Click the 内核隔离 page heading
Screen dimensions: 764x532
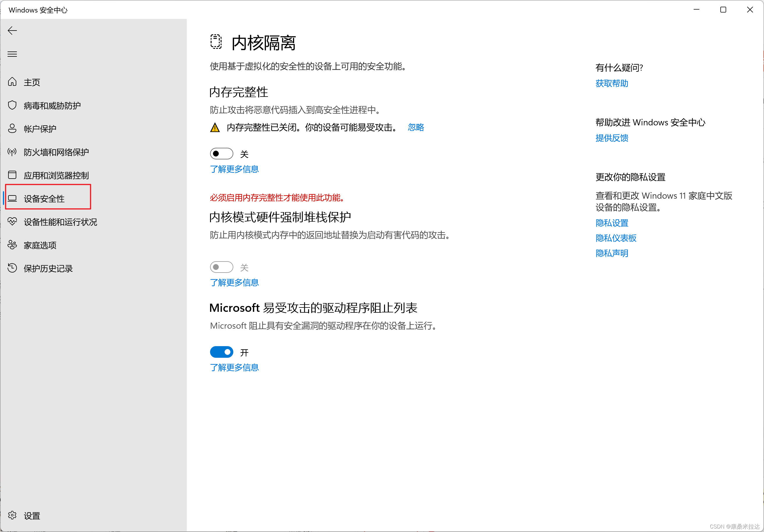(x=263, y=43)
